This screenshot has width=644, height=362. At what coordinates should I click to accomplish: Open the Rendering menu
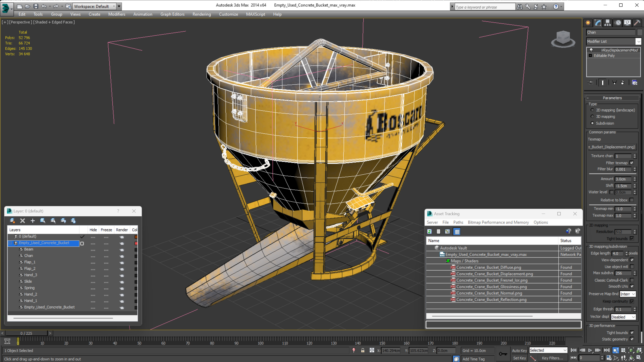click(x=202, y=14)
